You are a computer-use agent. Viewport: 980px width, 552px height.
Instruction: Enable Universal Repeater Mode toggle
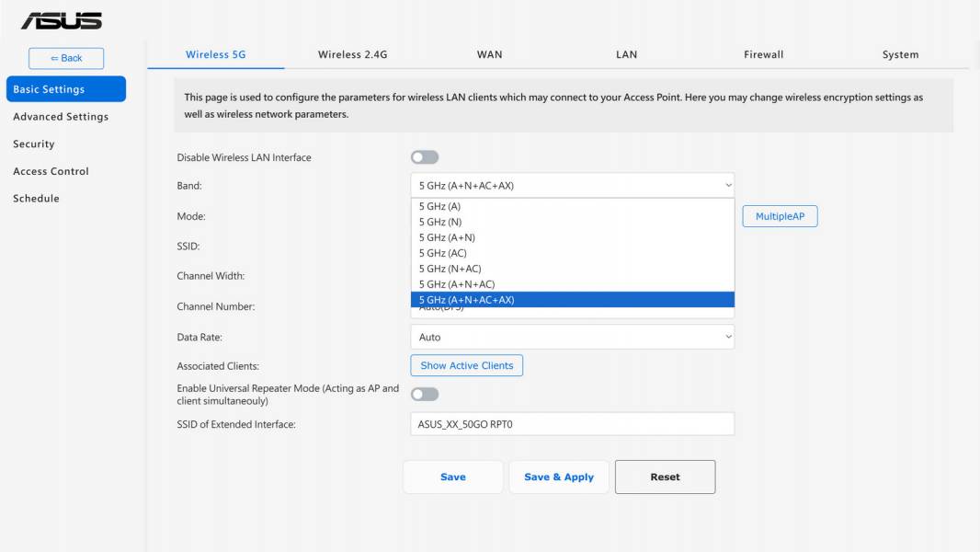(425, 394)
